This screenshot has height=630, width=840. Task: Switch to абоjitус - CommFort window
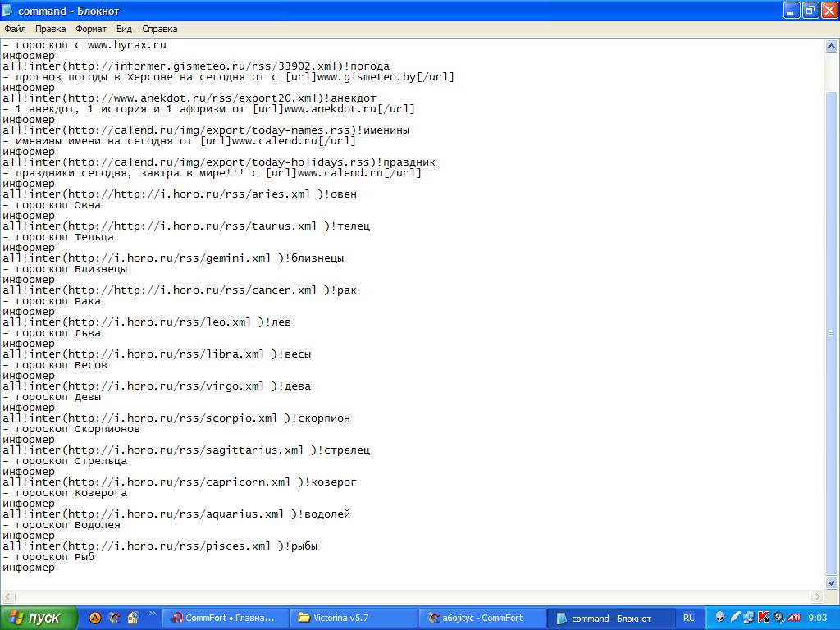pos(482,618)
